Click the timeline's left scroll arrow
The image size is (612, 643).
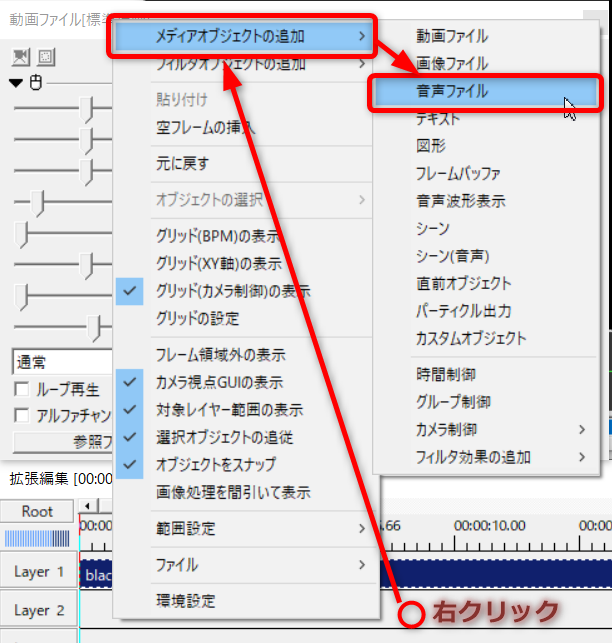click(x=87, y=504)
